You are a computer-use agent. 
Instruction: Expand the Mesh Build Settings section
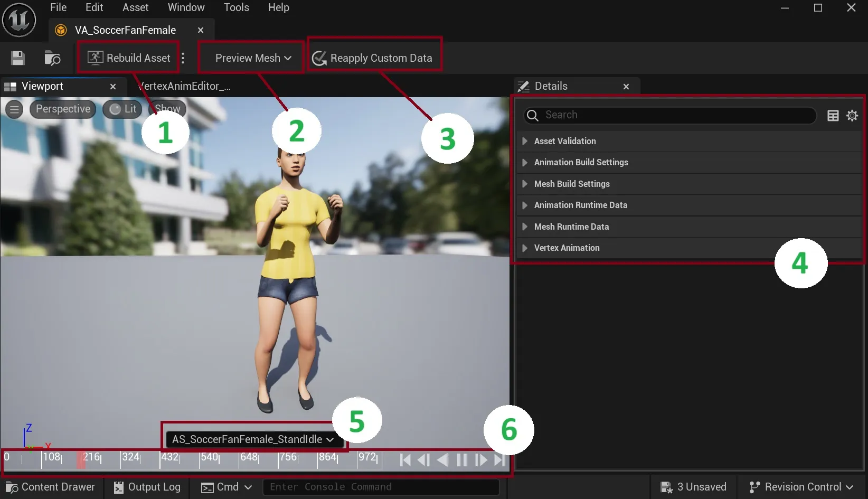(x=572, y=184)
